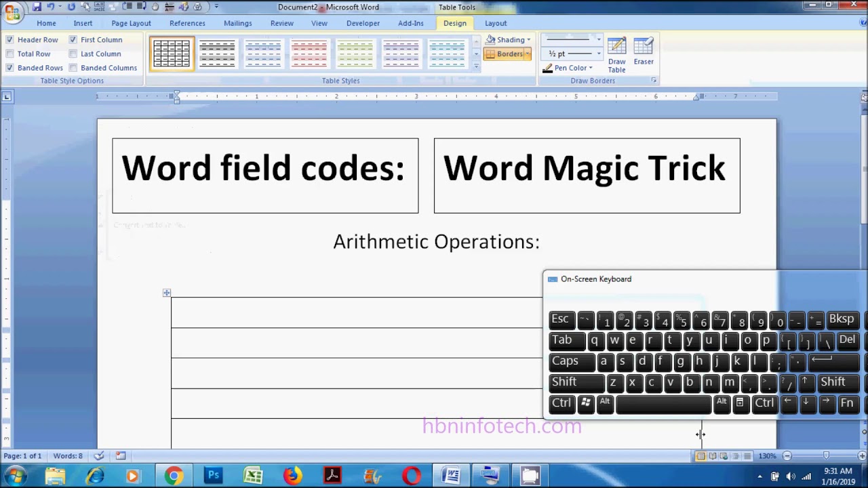Enable the Banded Columns checkbox

pos(73,68)
